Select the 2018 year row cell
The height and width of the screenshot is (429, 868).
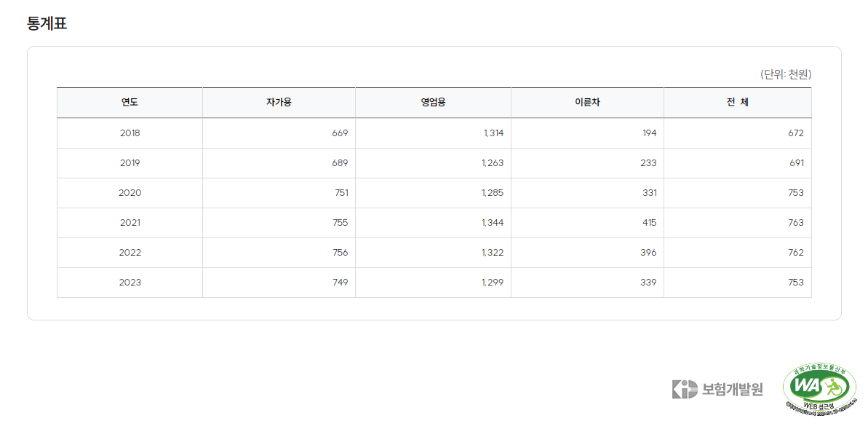pos(130,133)
